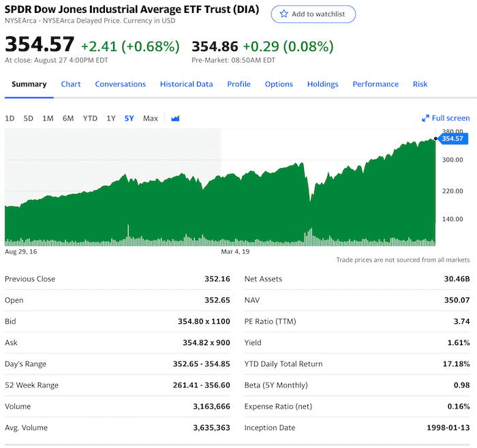The image size is (477, 448).
Task: Open the Holdings tab
Action: tap(323, 84)
